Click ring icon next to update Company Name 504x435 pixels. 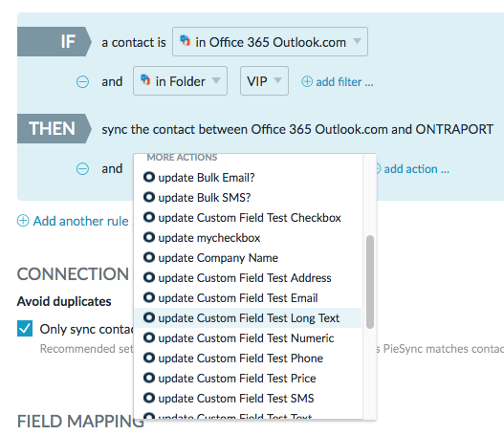(x=149, y=257)
